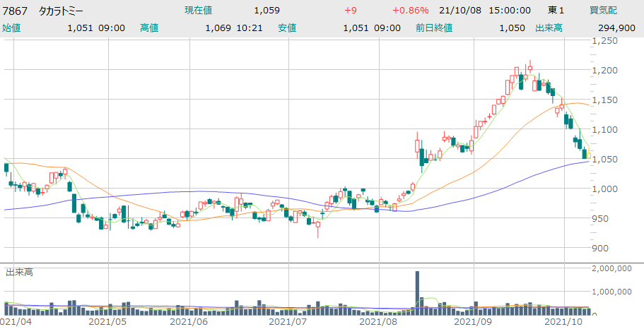The width and height of the screenshot is (644, 334).
Task: Click the 2021/07 date axis label
Action: (291, 321)
